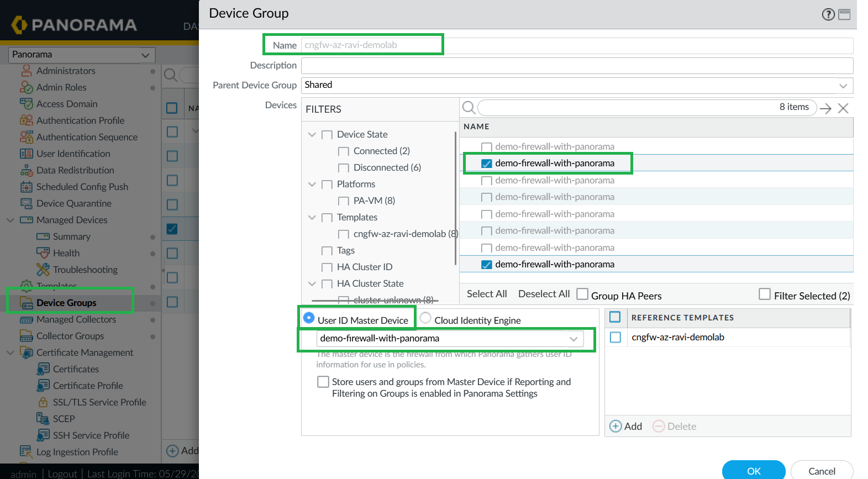This screenshot has height=479, width=868.
Task: Select Managed Collectors in the sidebar
Action: [x=76, y=319]
